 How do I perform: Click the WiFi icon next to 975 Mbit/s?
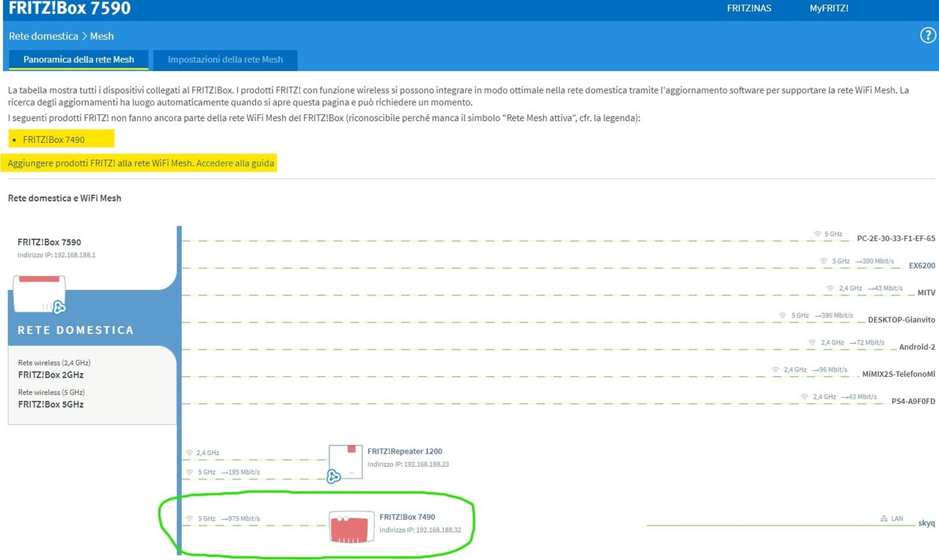pos(189,518)
